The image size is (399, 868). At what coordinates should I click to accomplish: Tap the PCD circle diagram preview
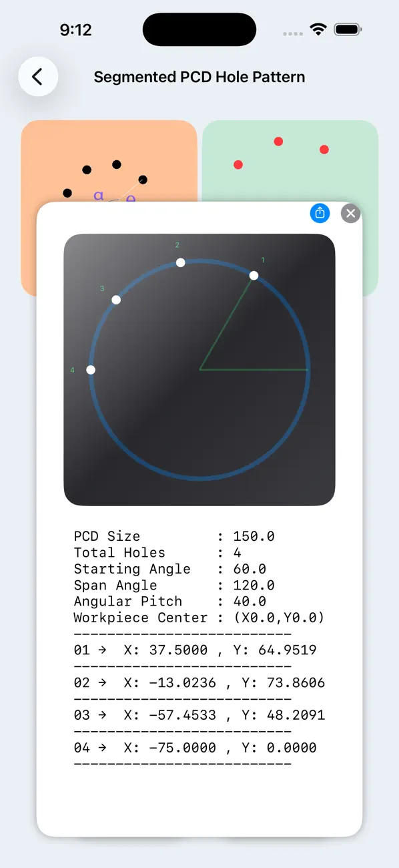[199, 369]
